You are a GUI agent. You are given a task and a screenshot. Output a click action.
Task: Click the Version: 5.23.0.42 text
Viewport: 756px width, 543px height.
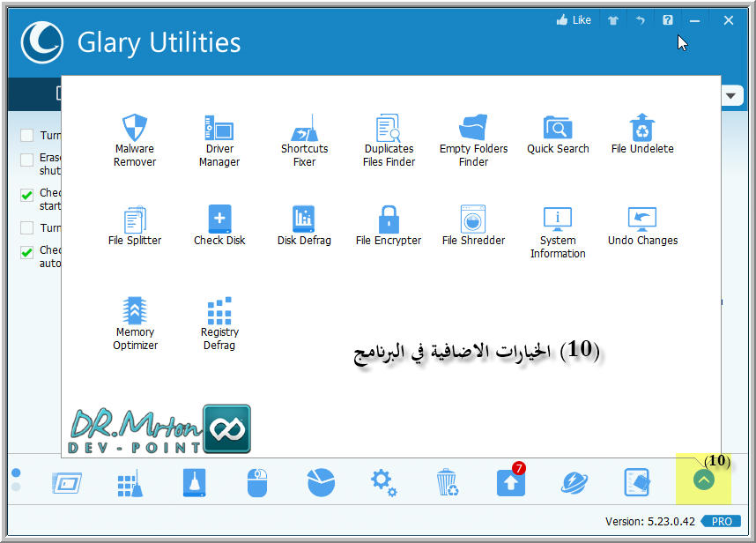(650, 521)
